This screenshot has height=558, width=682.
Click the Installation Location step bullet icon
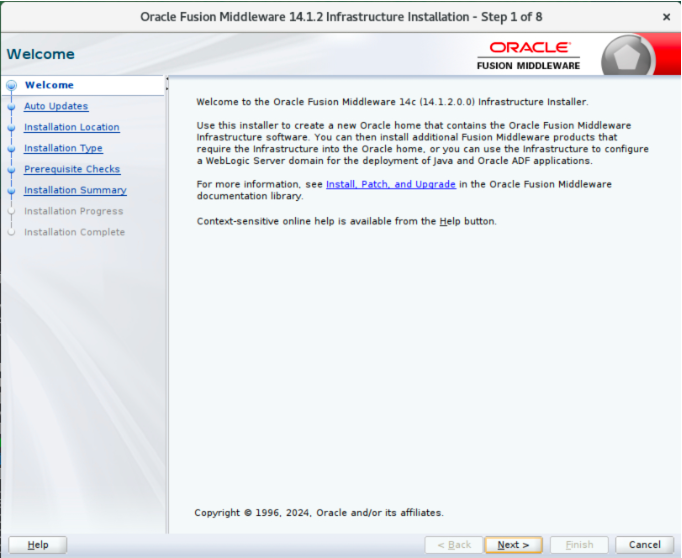click(x=12, y=127)
